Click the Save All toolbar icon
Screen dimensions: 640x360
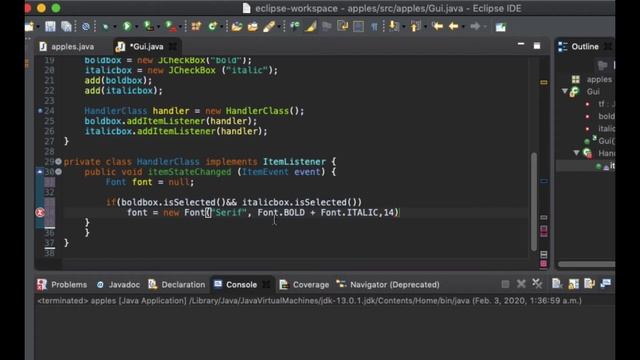point(66,27)
